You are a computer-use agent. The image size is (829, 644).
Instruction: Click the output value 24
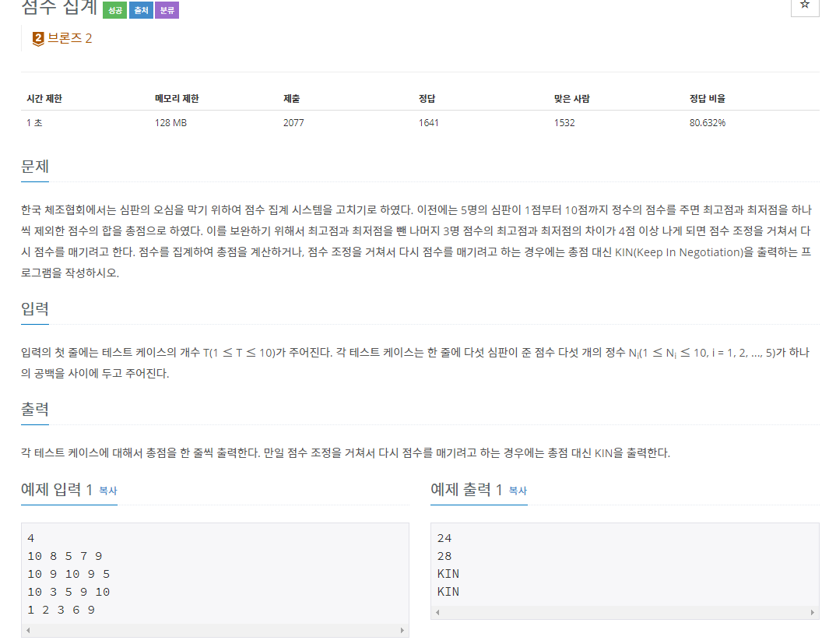(444, 538)
